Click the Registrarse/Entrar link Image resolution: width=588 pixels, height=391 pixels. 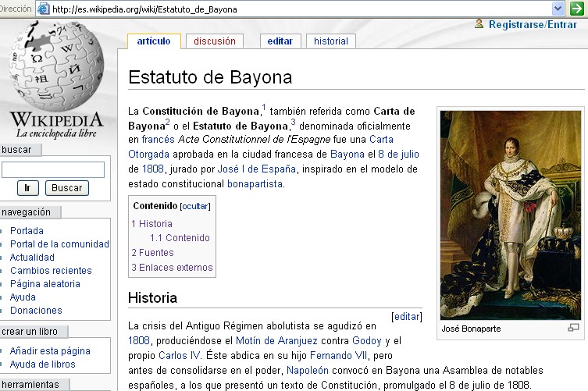coord(533,24)
